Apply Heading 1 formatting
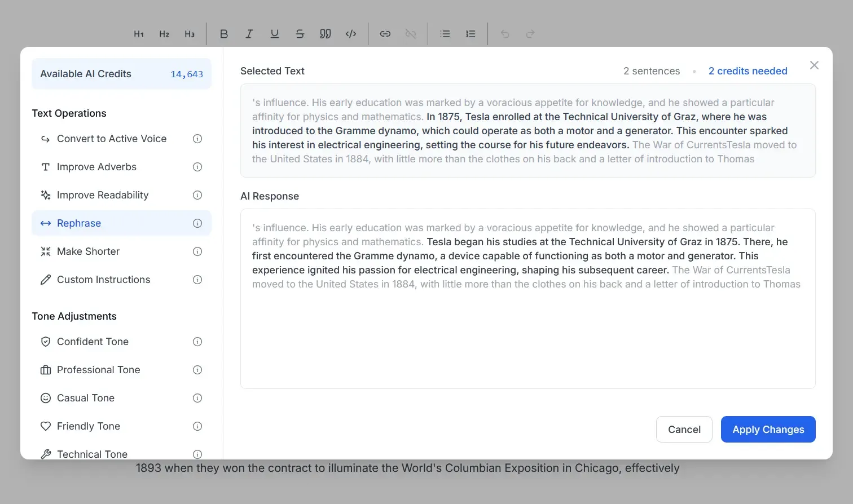Image resolution: width=853 pixels, height=504 pixels. (x=139, y=34)
